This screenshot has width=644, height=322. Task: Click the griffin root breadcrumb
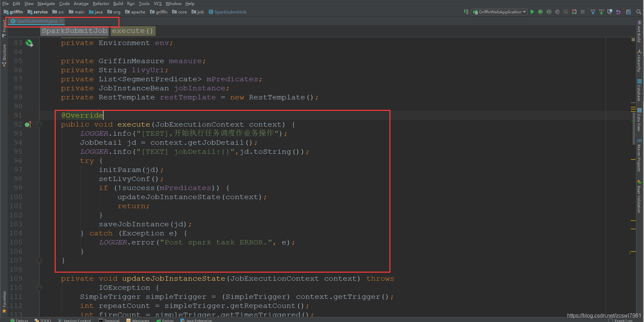tap(13, 12)
